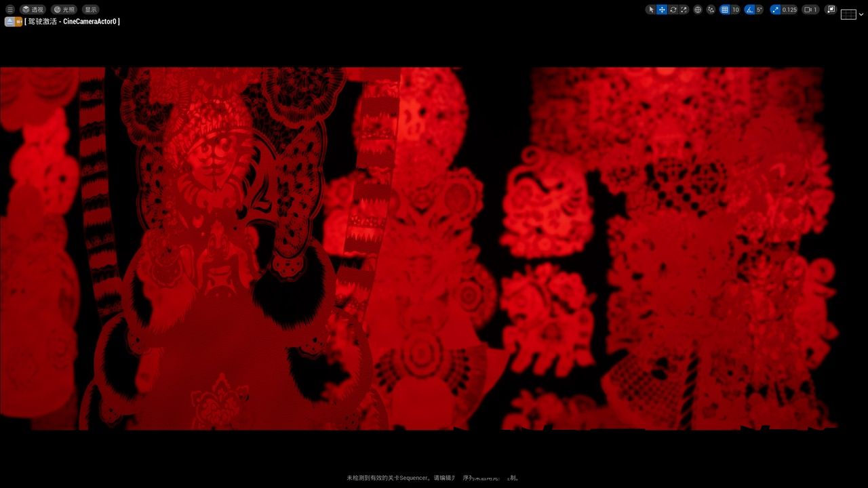868x488 pixels.
Task: Toggle grid snapping on or off
Action: (x=725, y=9)
